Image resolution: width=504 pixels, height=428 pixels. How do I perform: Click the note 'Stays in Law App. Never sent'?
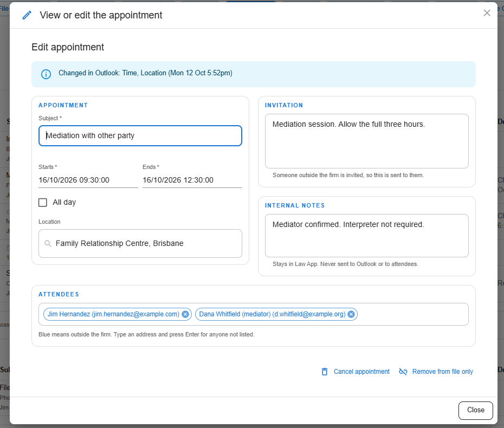coord(345,264)
